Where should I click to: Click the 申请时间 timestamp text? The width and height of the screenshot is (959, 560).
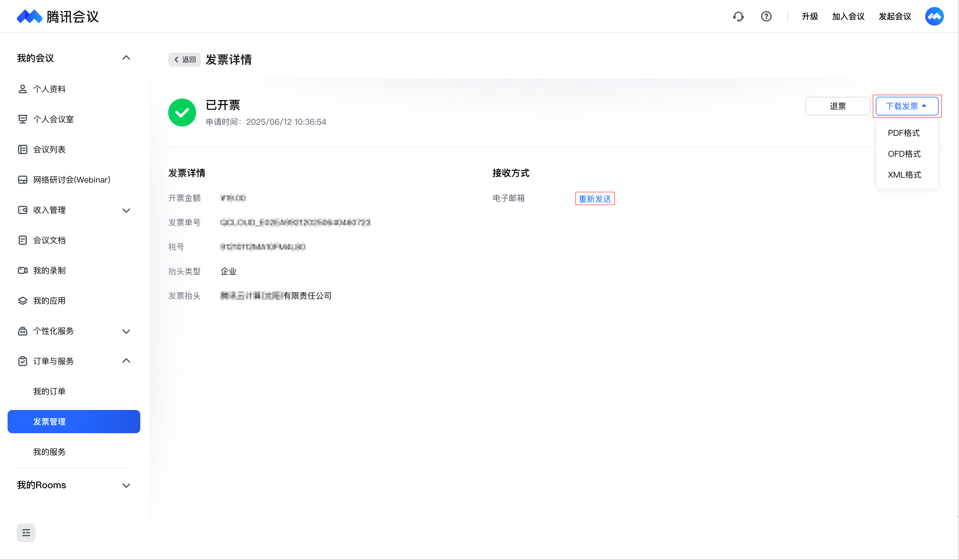click(266, 122)
